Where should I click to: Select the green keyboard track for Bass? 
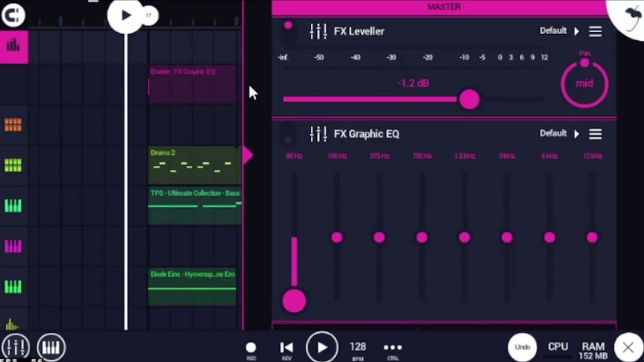point(13,206)
